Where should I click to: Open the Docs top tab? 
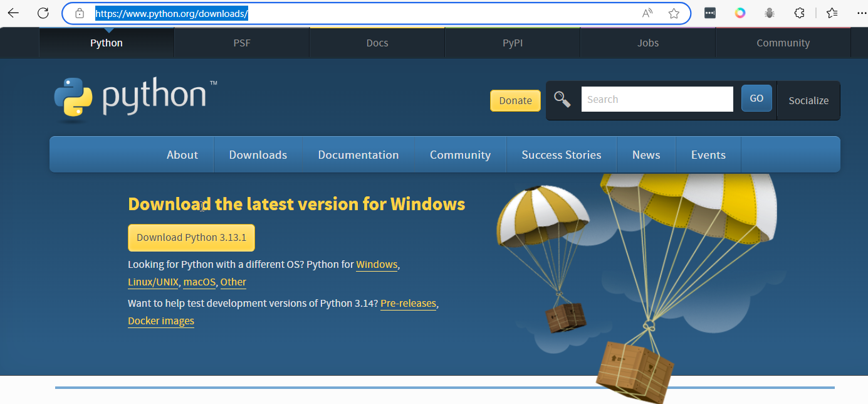tap(377, 43)
